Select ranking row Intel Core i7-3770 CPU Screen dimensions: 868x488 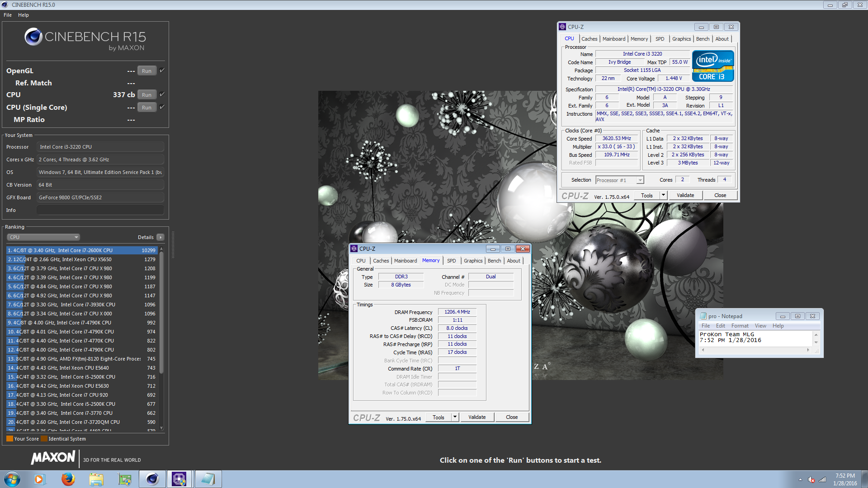point(81,413)
